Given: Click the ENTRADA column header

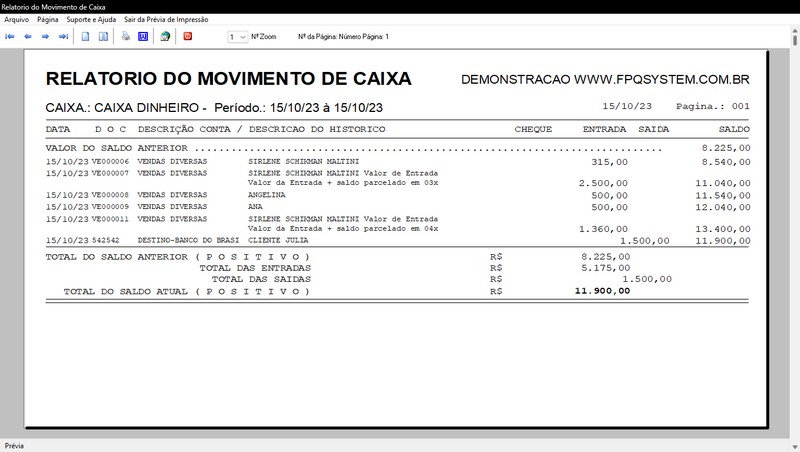Looking at the screenshot, I should point(605,129).
